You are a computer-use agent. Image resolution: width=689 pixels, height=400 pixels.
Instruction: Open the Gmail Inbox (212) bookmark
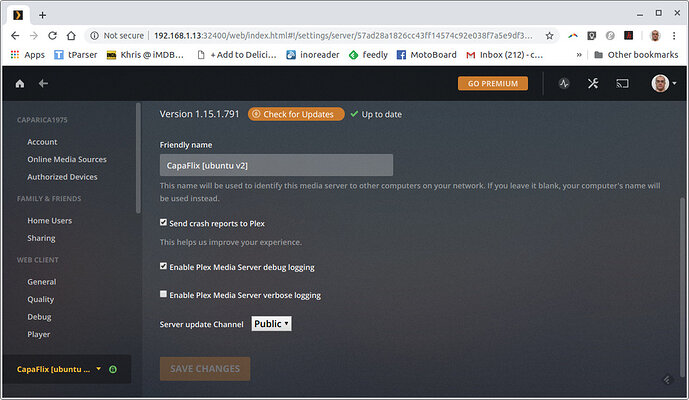[504, 55]
